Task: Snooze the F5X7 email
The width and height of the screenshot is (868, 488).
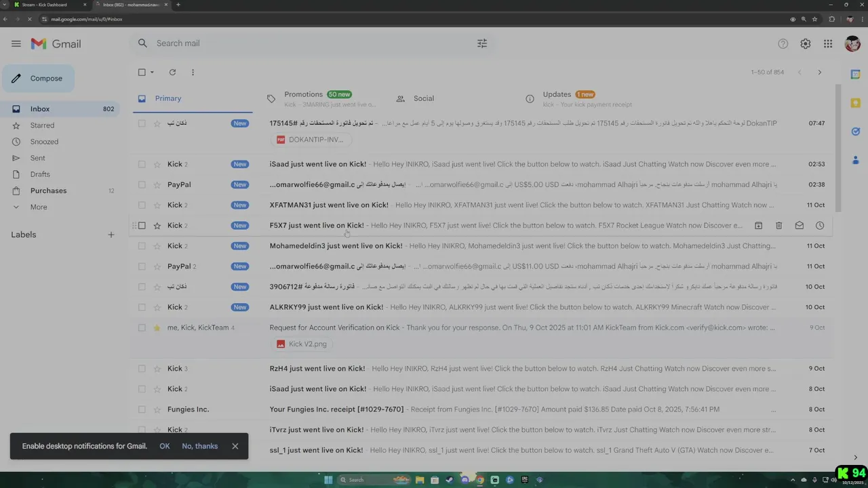Action: point(819,225)
